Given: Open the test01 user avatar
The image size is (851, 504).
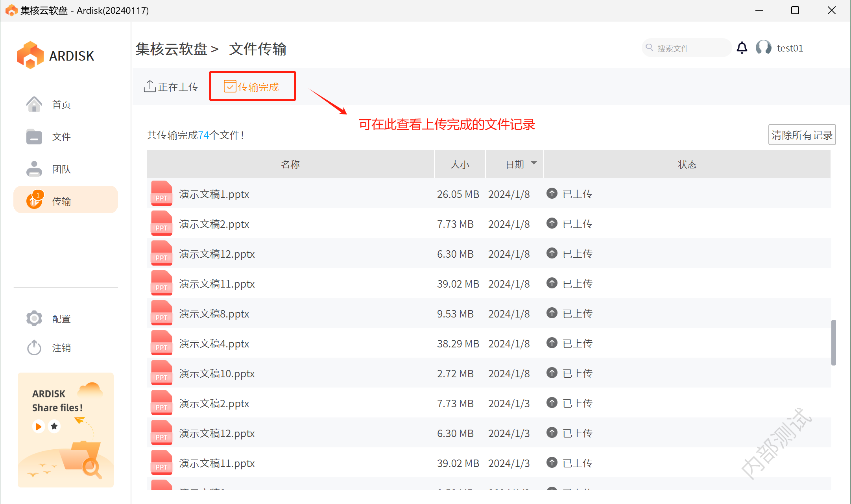Looking at the screenshot, I should (763, 48).
